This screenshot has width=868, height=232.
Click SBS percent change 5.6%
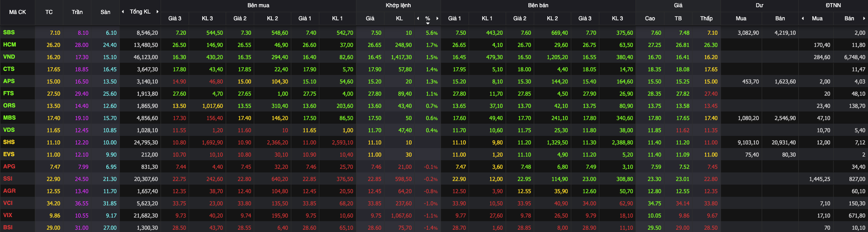(x=432, y=33)
